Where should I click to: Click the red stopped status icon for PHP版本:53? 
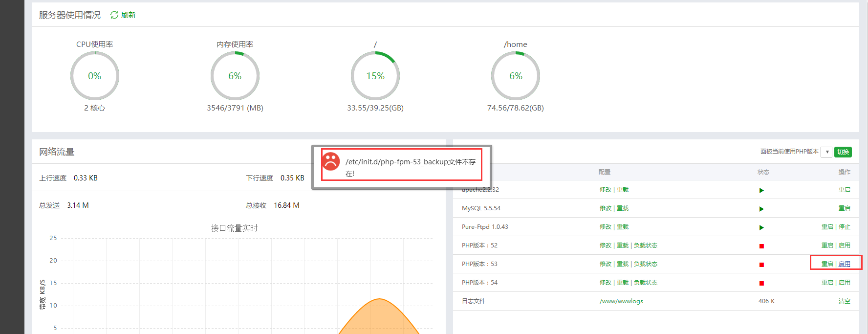point(761,265)
